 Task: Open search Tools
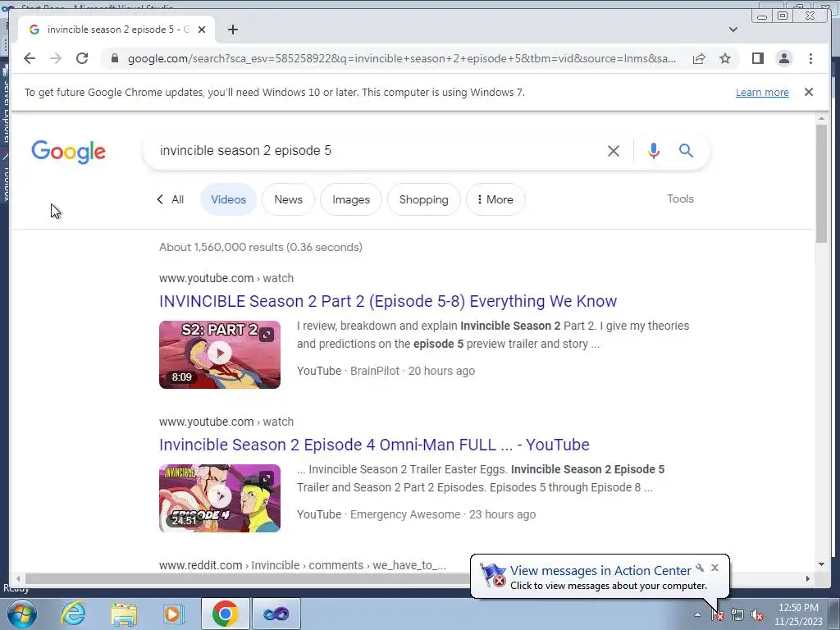pos(680,199)
